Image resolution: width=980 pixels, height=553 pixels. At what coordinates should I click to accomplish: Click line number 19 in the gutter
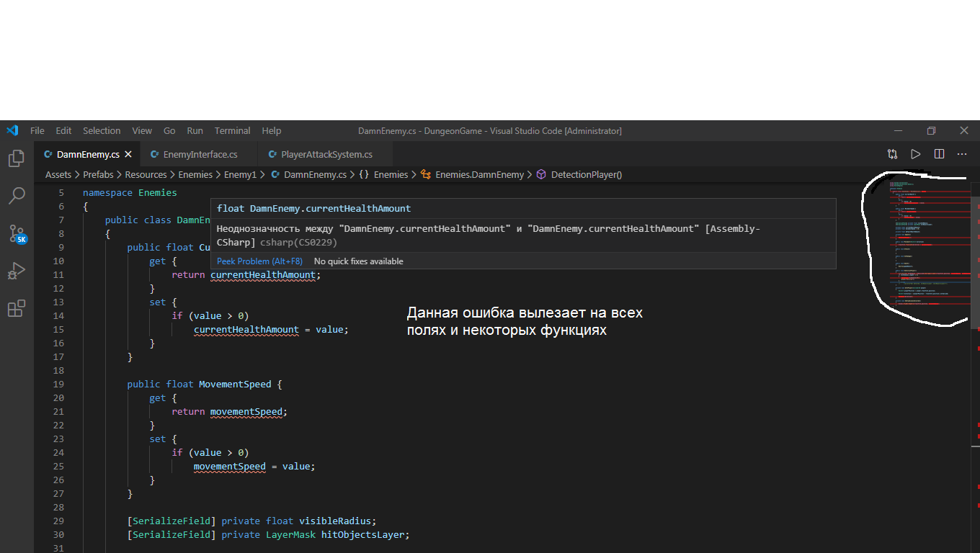(58, 384)
